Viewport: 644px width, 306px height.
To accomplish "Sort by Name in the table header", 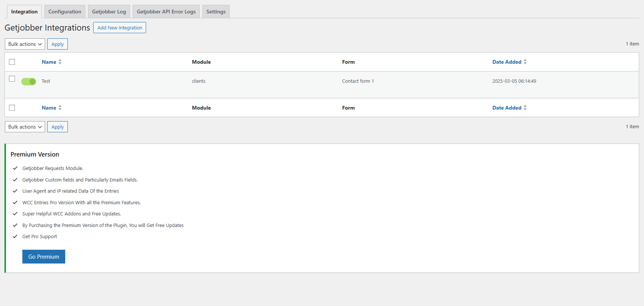I will pyautogui.click(x=49, y=62).
